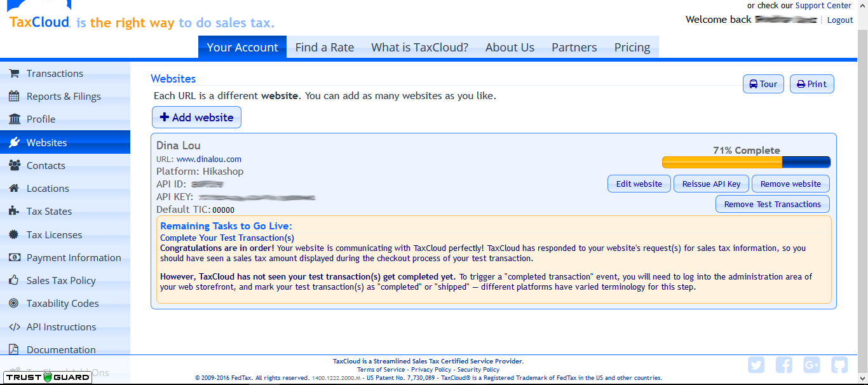Open the Terms of Service link
868x385 pixels.
click(x=381, y=370)
